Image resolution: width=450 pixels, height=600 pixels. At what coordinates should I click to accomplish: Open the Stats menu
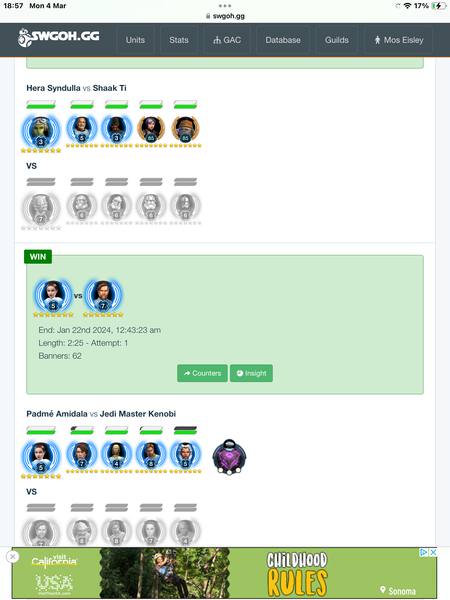pos(179,40)
